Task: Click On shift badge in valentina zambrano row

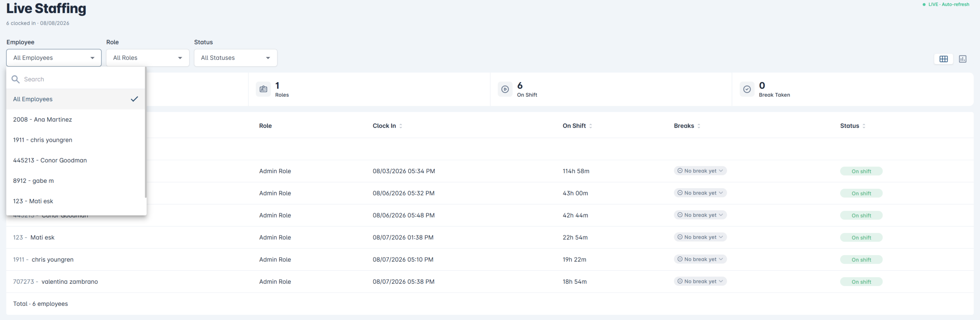Action: [x=861, y=282]
